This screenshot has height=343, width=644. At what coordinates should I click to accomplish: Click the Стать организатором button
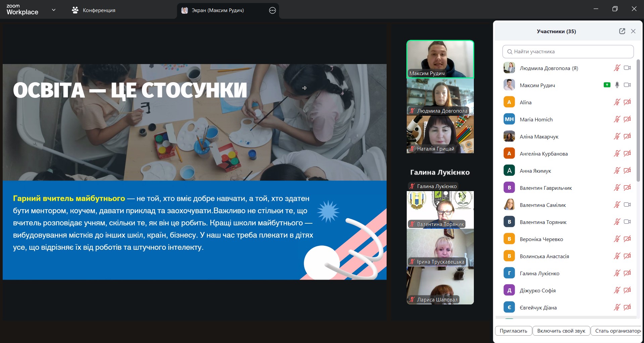pyautogui.click(x=617, y=331)
